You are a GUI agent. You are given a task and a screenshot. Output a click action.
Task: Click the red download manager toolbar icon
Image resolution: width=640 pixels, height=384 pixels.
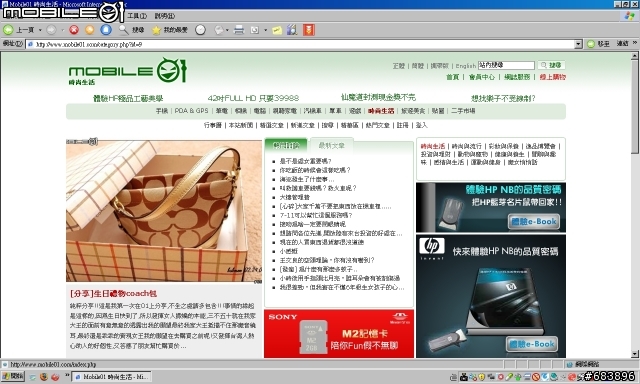[309, 30]
